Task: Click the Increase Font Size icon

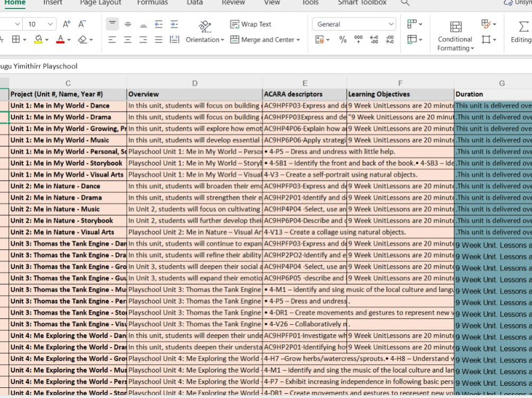Action: point(66,24)
